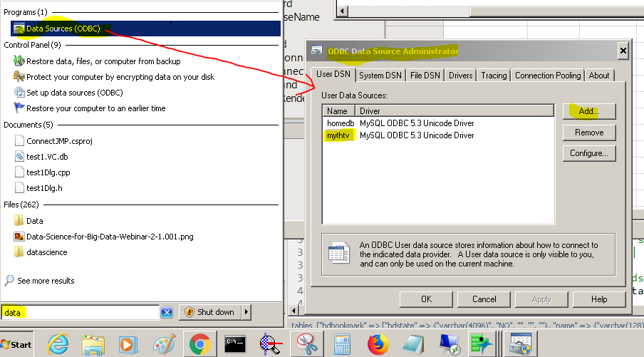This screenshot has width=644, height=357.
Task: Open the green JMP icon in taskbar
Action: pos(482,344)
